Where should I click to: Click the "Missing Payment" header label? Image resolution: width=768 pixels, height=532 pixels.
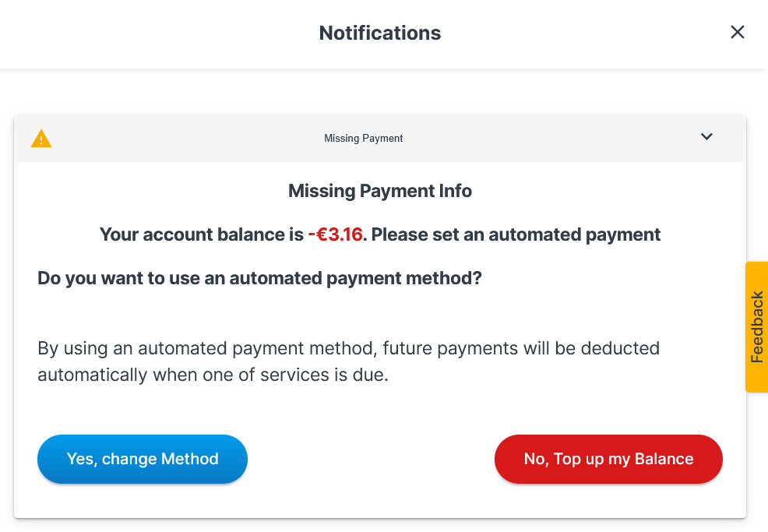[364, 139]
